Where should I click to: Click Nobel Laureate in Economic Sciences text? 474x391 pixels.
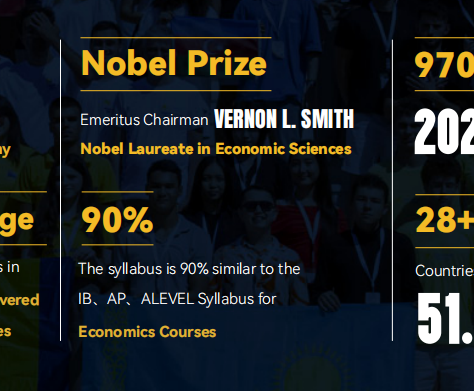(x=216, y=149)
